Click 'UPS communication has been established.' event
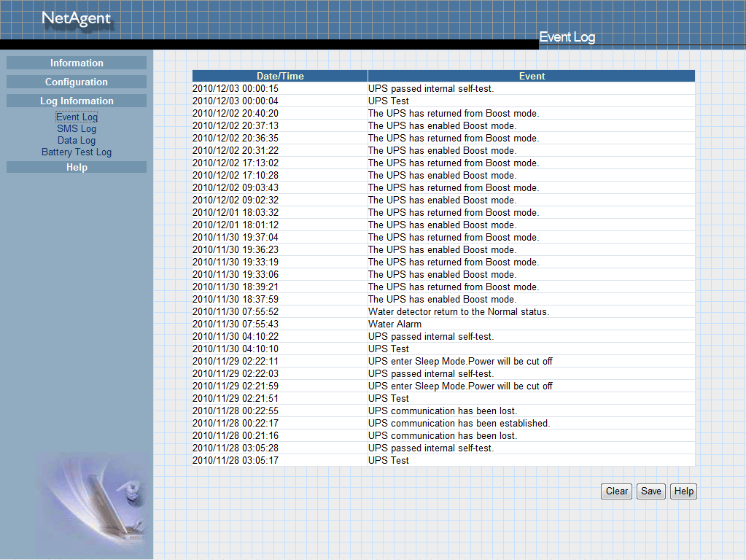 click(x=459, y=423)
